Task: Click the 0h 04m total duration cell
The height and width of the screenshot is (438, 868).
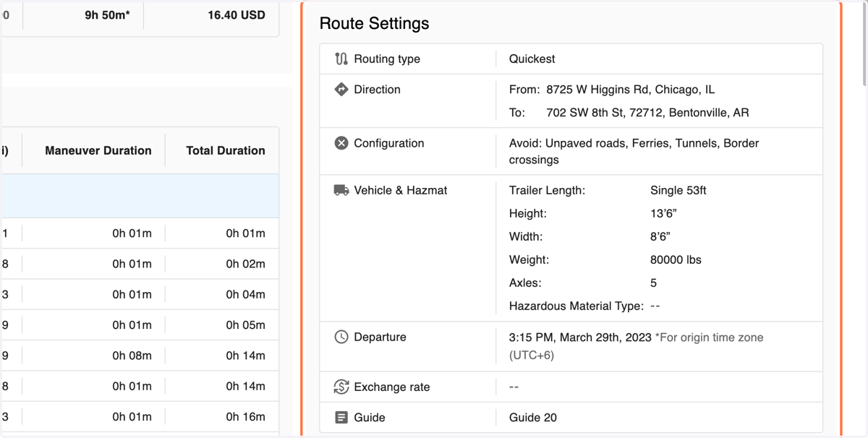Action: coord(246,294)
